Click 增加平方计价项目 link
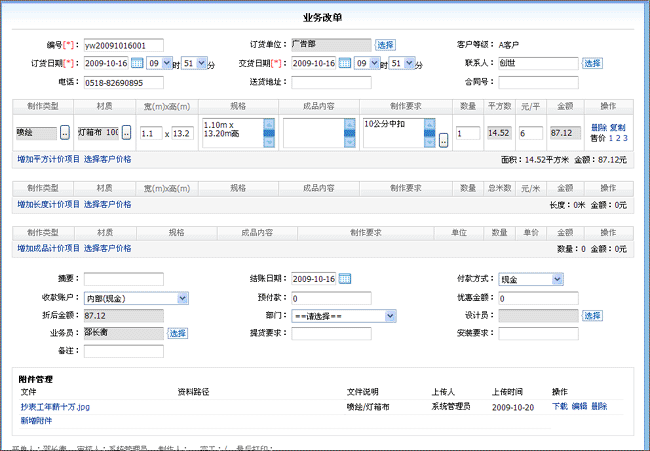The height and width of the screenshot is (451, 650). coord(49,159)
